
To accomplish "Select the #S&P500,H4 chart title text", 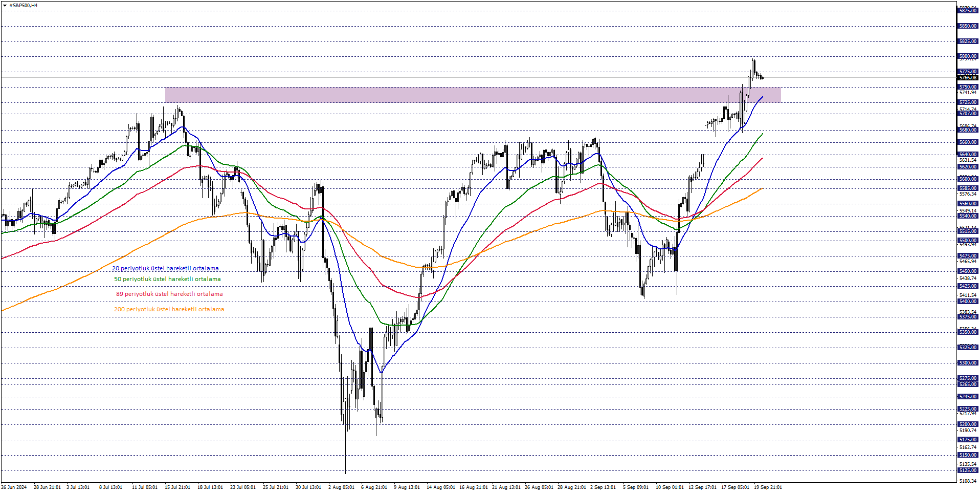I will pos(23,6).
